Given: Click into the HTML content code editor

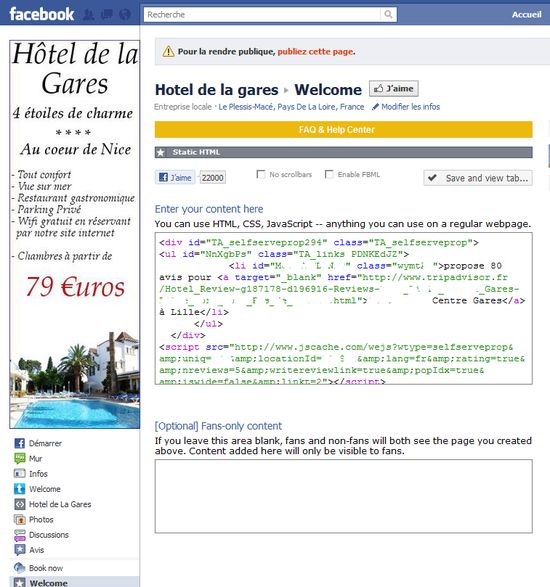Looking at the screenshot, I should click(x=343, y=308).
